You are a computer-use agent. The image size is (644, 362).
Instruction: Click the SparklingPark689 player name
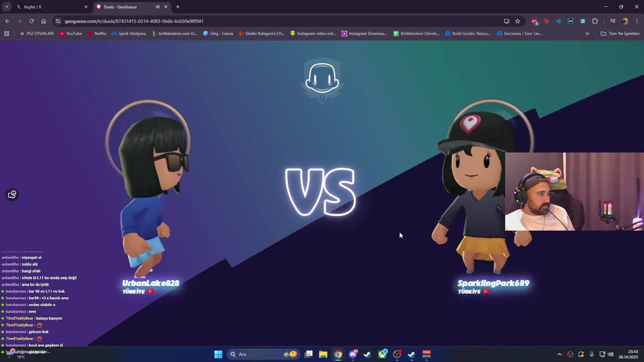[x=493, y=283]
